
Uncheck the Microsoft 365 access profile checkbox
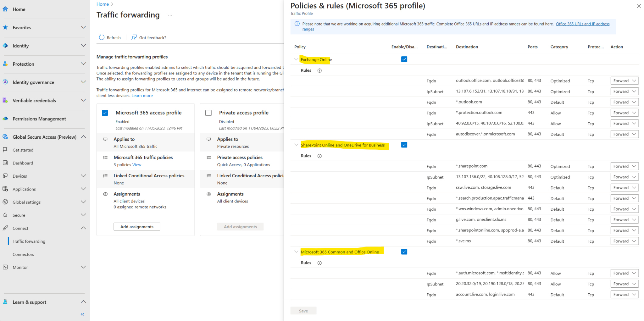(105, 113)
